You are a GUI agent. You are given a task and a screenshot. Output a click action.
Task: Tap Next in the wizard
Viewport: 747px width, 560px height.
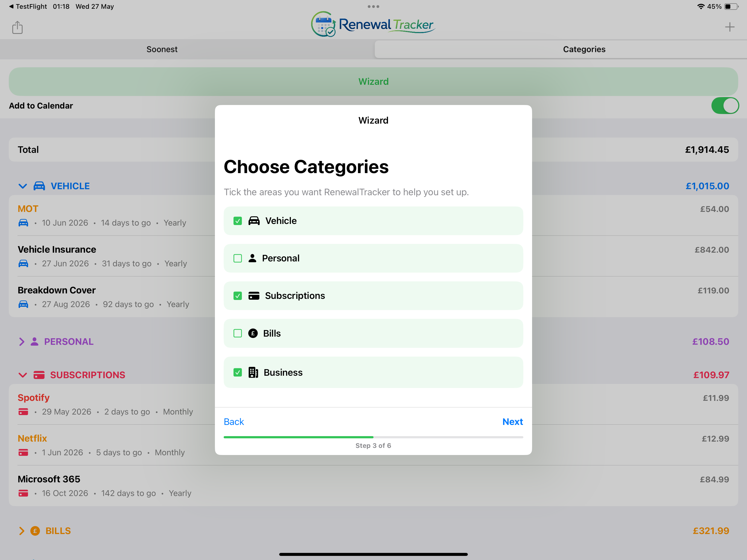512,422
